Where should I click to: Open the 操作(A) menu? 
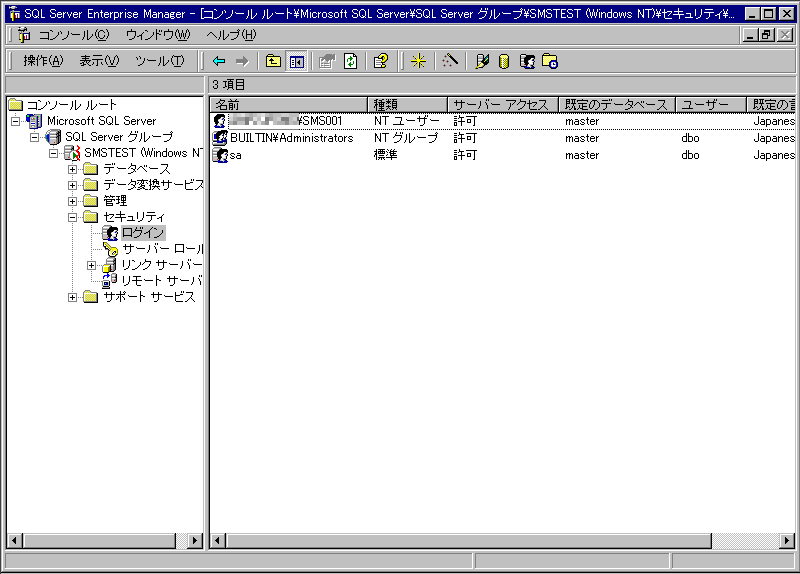coord(43,61)
